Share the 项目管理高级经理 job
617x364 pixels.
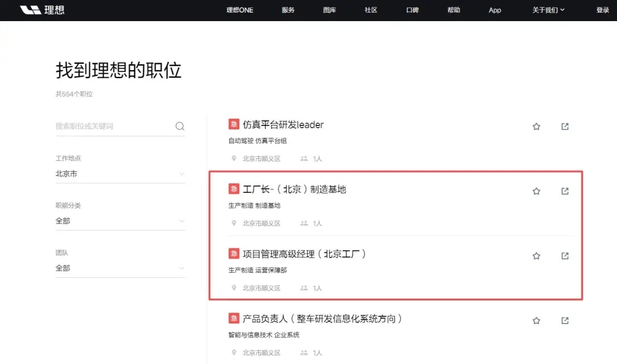coord(565,256)
